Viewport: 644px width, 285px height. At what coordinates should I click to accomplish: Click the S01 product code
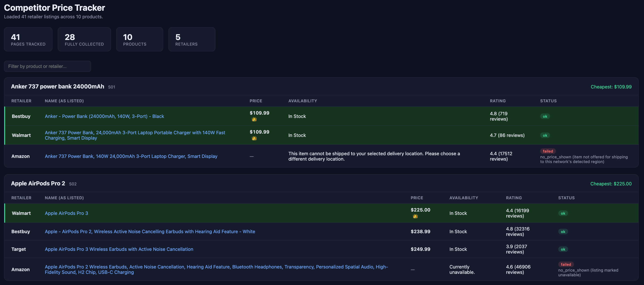point(112,87)
